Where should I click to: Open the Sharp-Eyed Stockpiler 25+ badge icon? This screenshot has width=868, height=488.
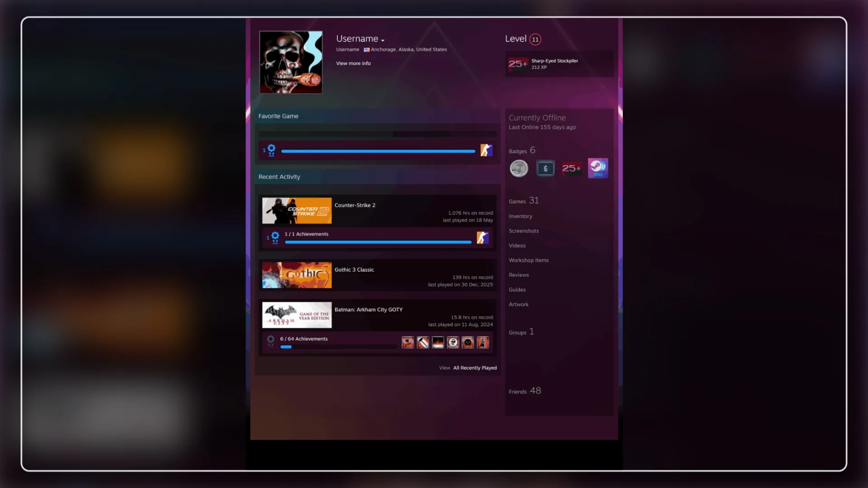pyautogui.click(x=518, y=64)
